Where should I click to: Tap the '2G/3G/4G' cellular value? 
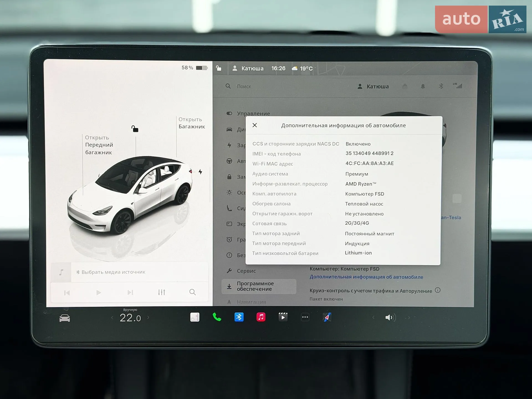point(357,223)
